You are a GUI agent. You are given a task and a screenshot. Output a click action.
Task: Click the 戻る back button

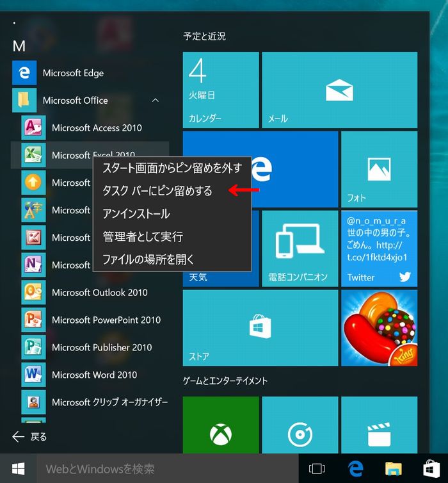[x=29, y=436]
